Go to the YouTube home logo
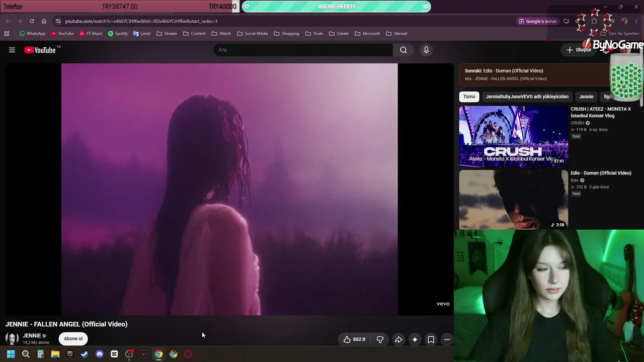Image resolution: width=644 pixels, height=362 pixels. [40, 50]
